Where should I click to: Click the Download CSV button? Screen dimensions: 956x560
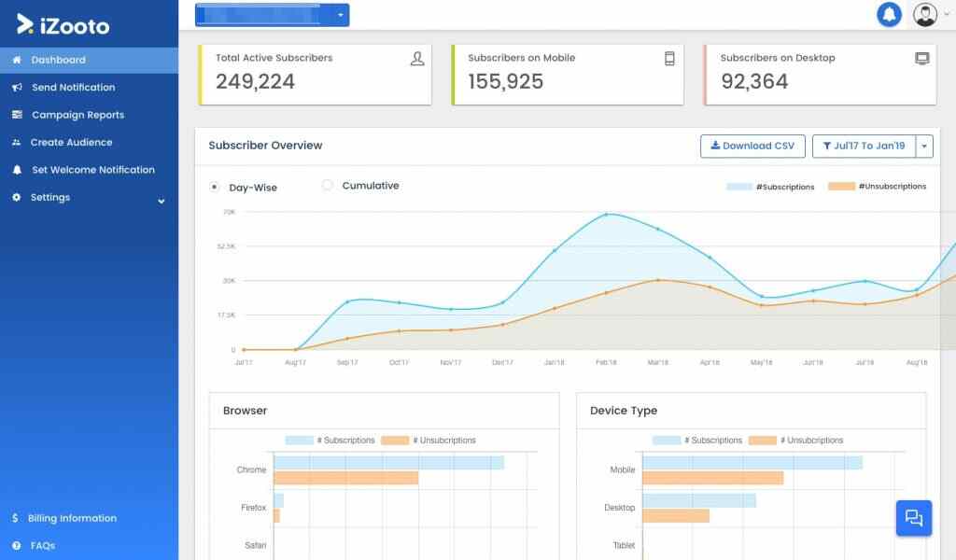point(752,147)
